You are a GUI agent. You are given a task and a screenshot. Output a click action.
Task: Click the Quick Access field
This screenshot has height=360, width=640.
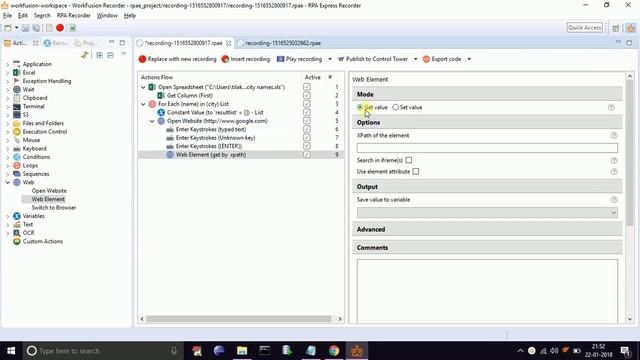584,28
